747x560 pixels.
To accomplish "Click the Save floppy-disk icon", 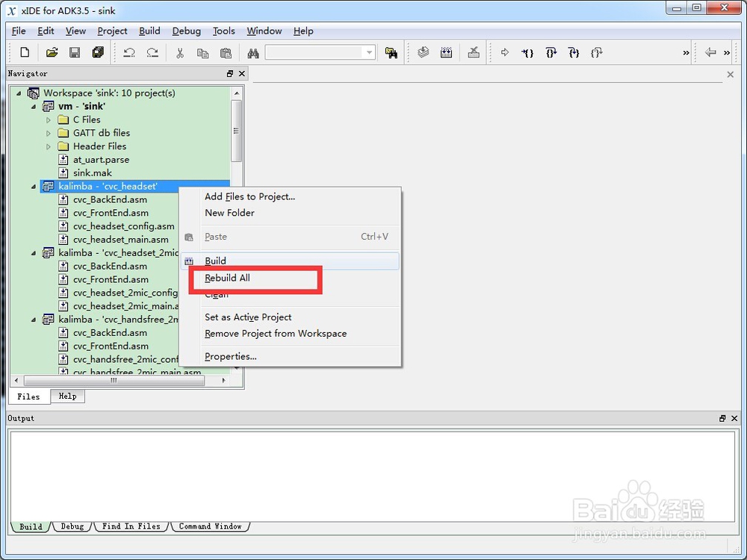I will [x=75, y=52].
